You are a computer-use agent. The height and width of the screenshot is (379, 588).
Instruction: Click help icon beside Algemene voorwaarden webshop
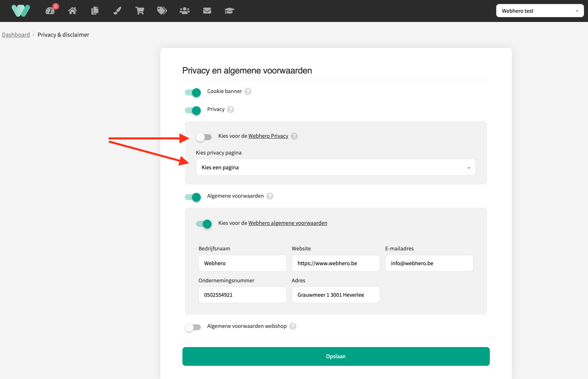293,326
